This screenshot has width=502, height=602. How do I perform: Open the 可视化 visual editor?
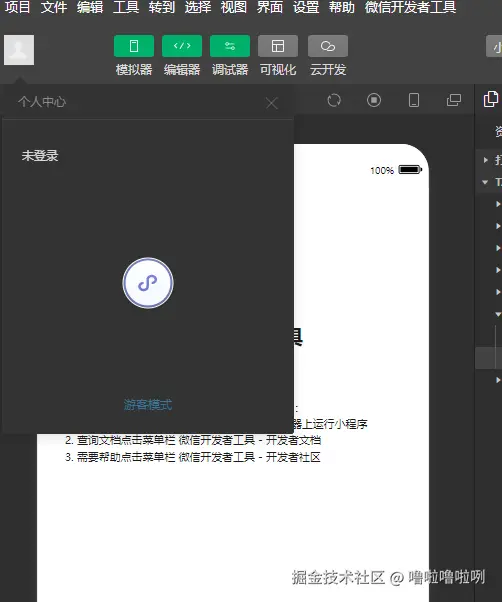278,46
